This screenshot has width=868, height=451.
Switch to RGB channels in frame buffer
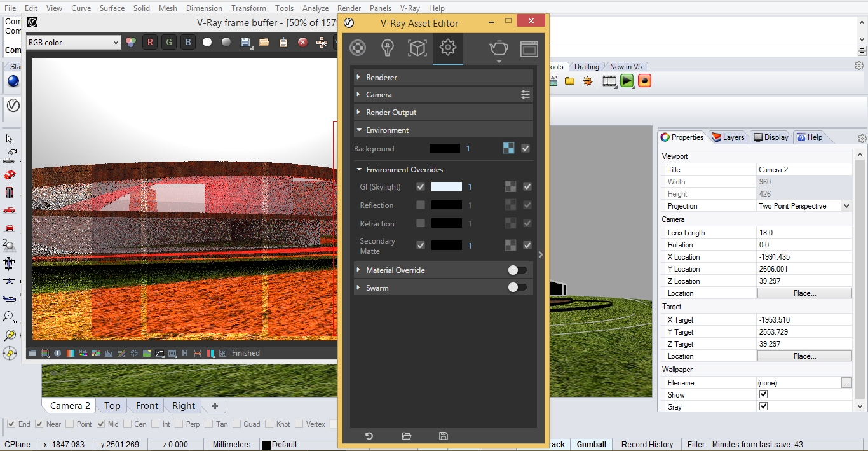(x=131, y=43)
